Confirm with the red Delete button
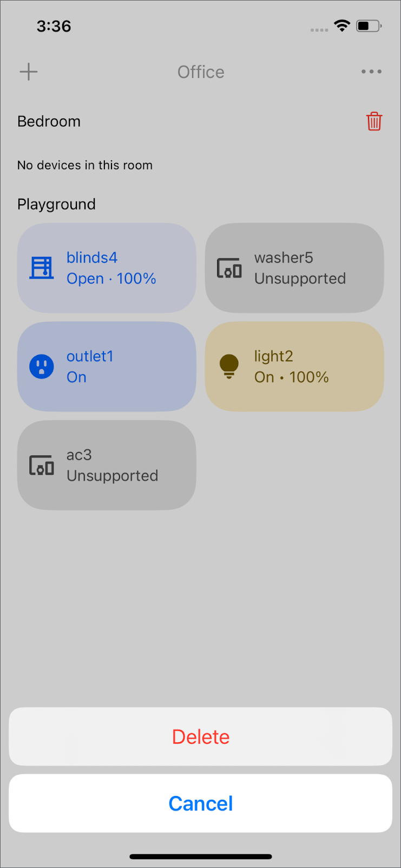Viewport: 401px width, 868px height. pos(200,736)
